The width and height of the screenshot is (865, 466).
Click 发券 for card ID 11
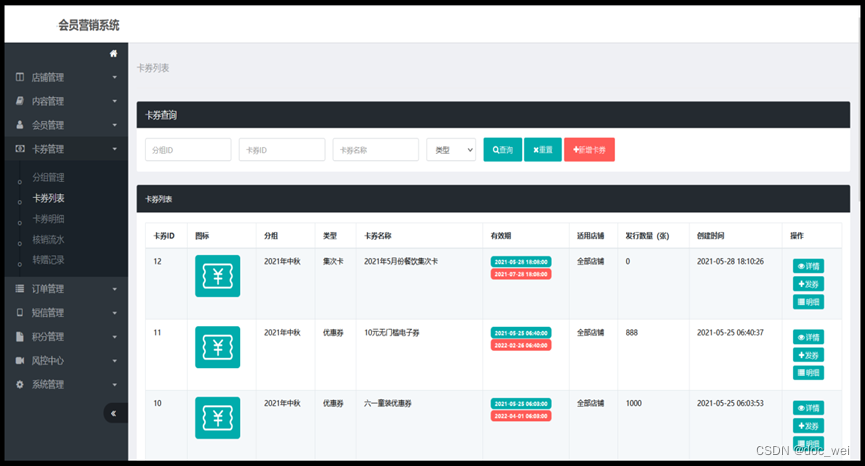(808, 355)
